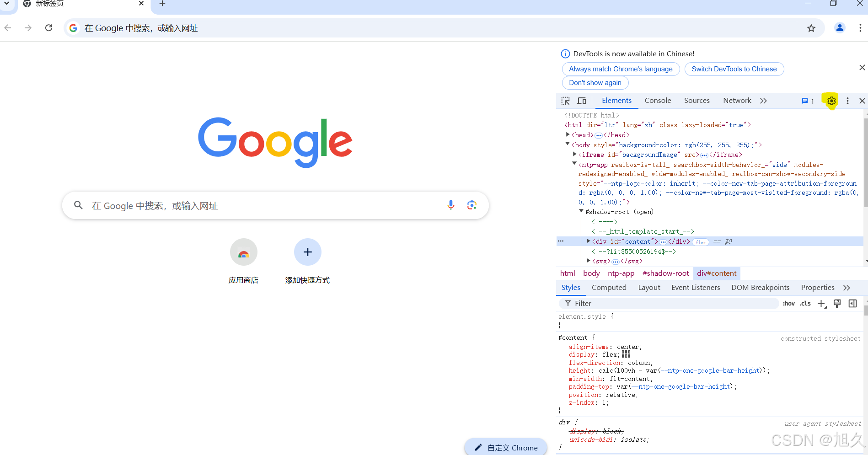
Task: Add a new style rule plus icon
Action: (821, 304)
